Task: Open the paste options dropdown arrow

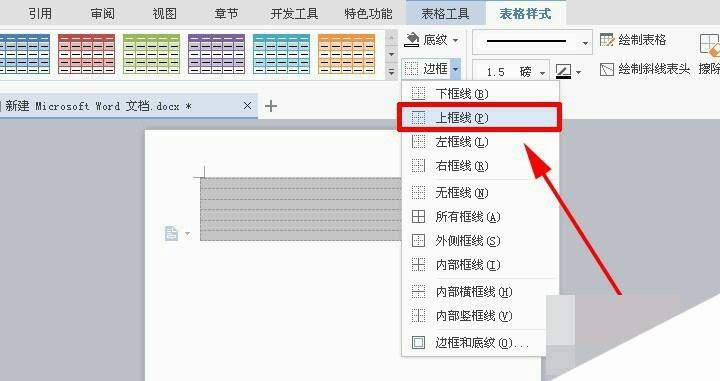Action: point(187,234)
